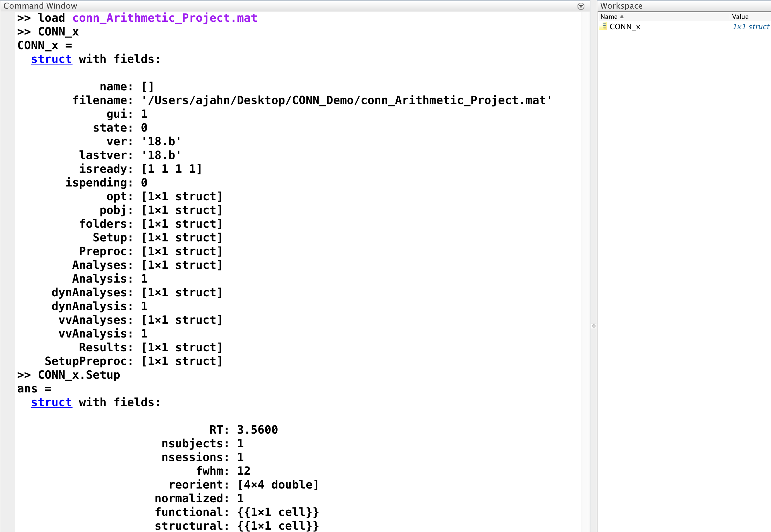Click the panel divider collapse handle dot

[x=594, y=326]
